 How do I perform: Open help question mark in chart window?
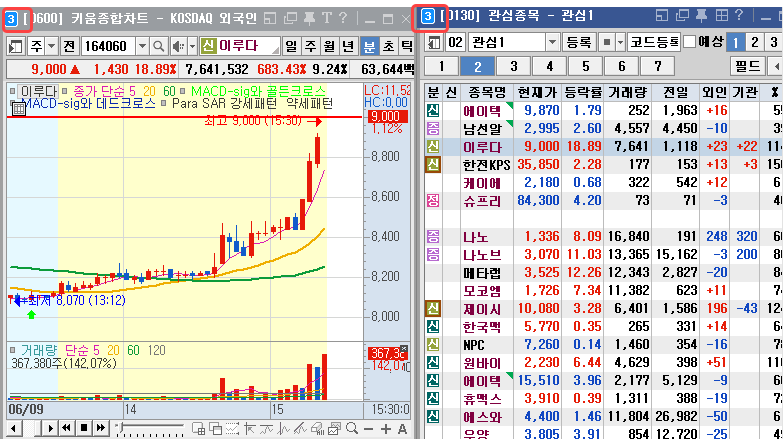tap(342, 19)
